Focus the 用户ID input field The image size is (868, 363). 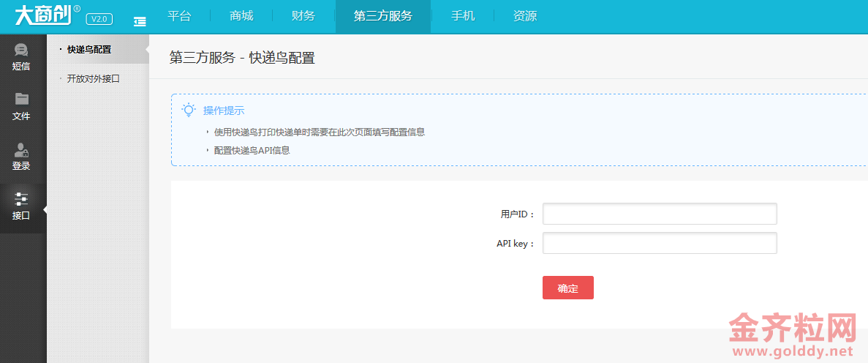660,214
